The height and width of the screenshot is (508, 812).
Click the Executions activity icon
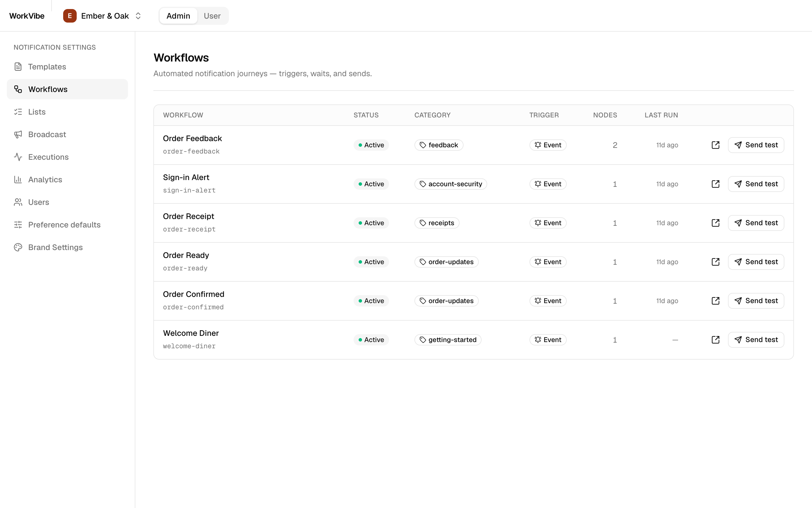(18, 157)
